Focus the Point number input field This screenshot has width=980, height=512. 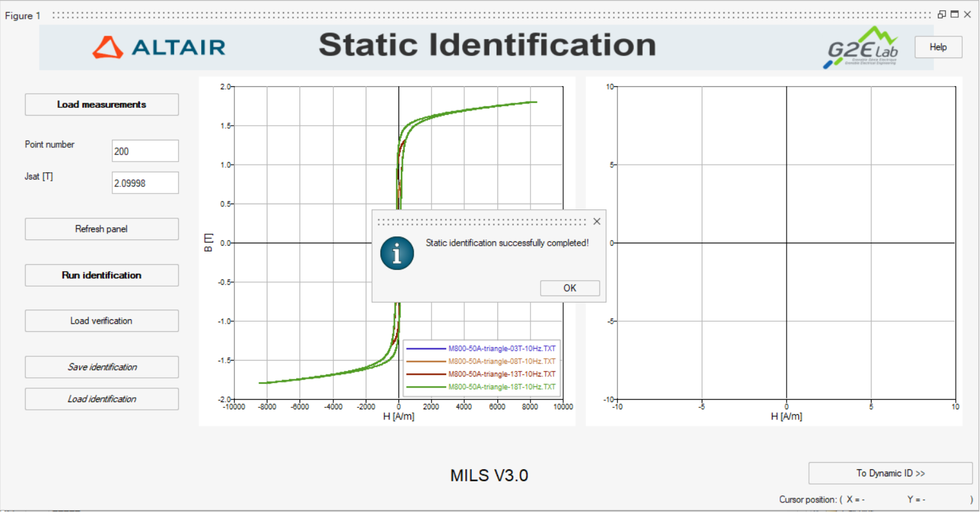click(145, 151)
